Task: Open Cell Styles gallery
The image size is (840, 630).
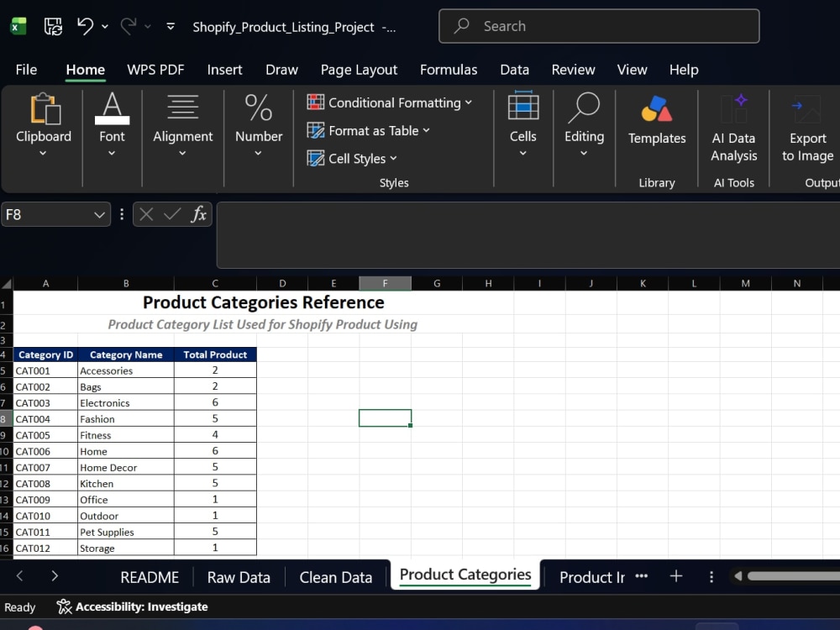Action: [x=352, y=158]
